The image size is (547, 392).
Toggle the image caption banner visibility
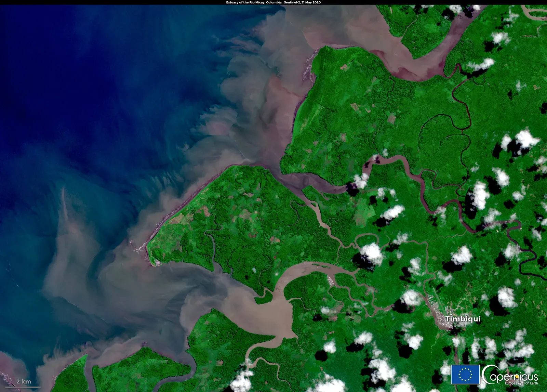point(273,3)
